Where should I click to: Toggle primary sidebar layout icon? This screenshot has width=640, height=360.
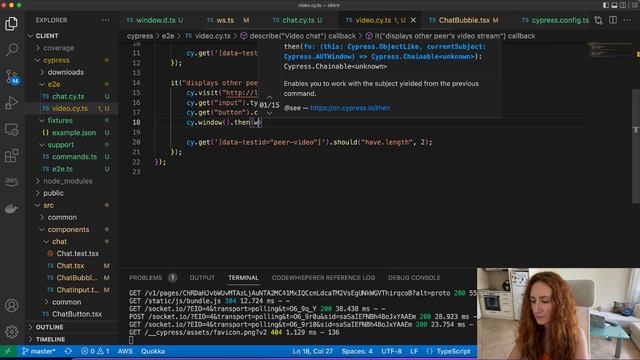tap(606, 5)
